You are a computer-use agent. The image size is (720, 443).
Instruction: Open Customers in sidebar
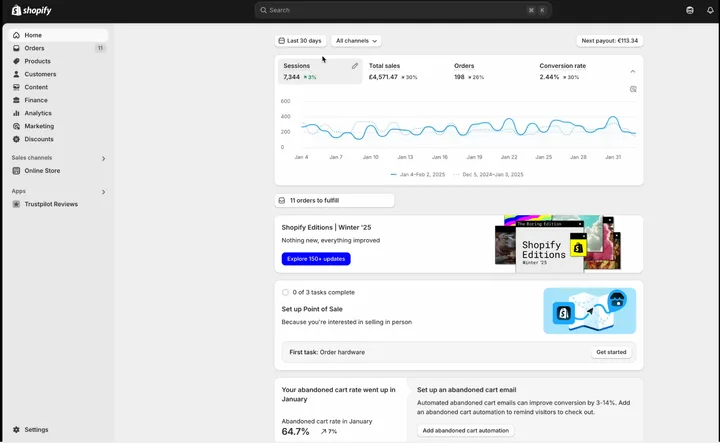58,74
